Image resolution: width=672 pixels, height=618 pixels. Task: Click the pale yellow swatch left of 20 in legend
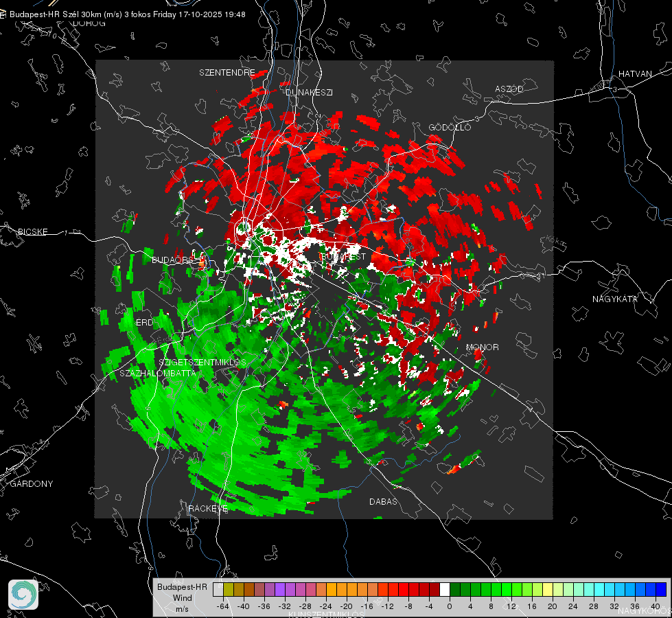[548, 589]
